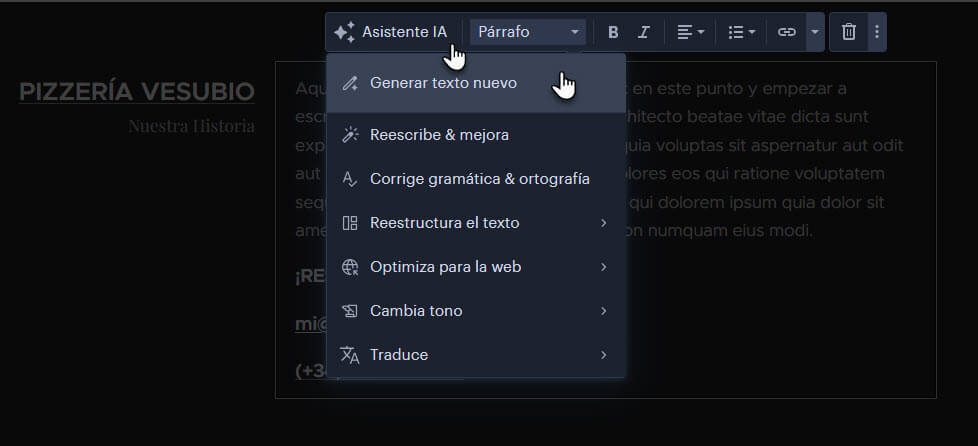
Task: Click the Nuestra Historia subtitle
Action: click(x=191, y=126)
